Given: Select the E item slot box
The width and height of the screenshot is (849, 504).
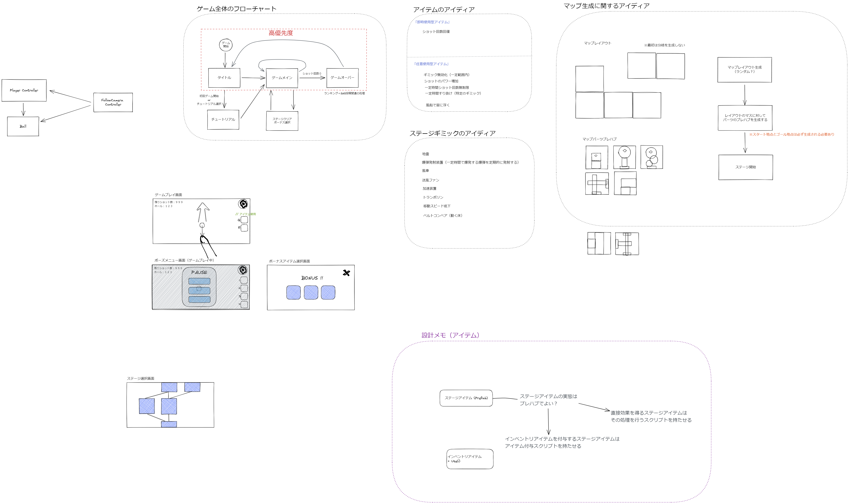Looking at the screenshot, I should 244,228.
